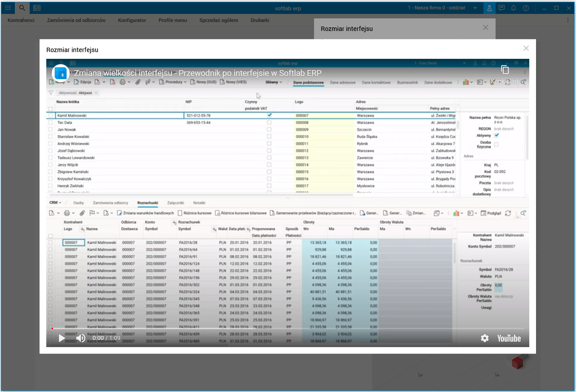Open the Drukarki menu item
This screenshot has height=392, width=576.
pos(260,20)
